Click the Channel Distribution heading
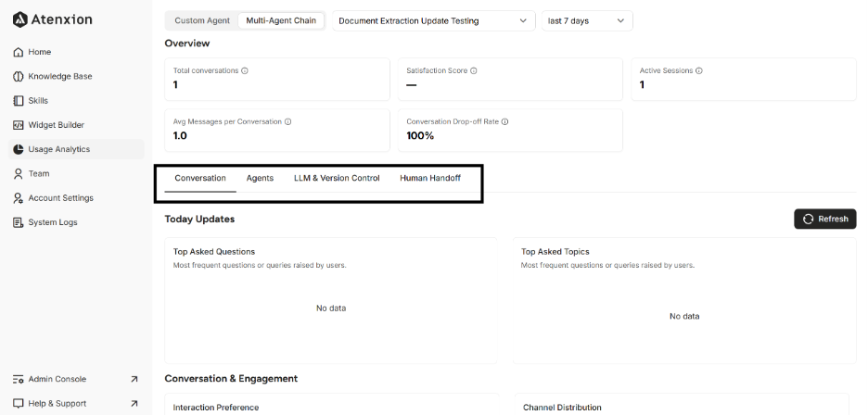This screenshot has height=415, width=868. click(x=562, y=408)
